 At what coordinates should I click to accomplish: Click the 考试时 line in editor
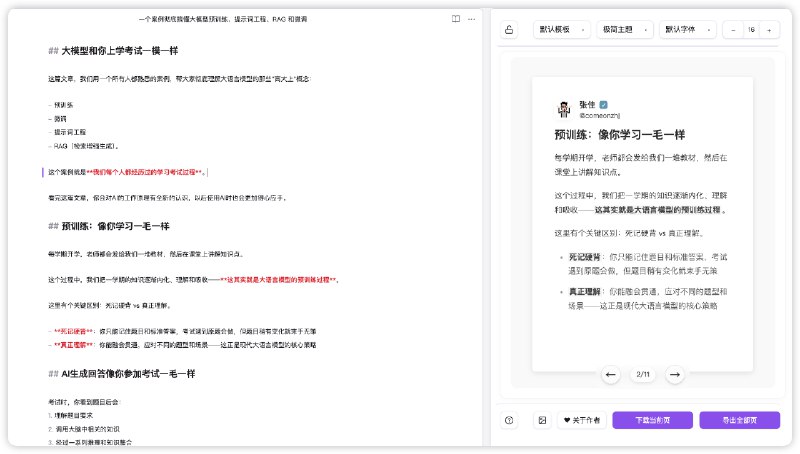click(84, 402)
